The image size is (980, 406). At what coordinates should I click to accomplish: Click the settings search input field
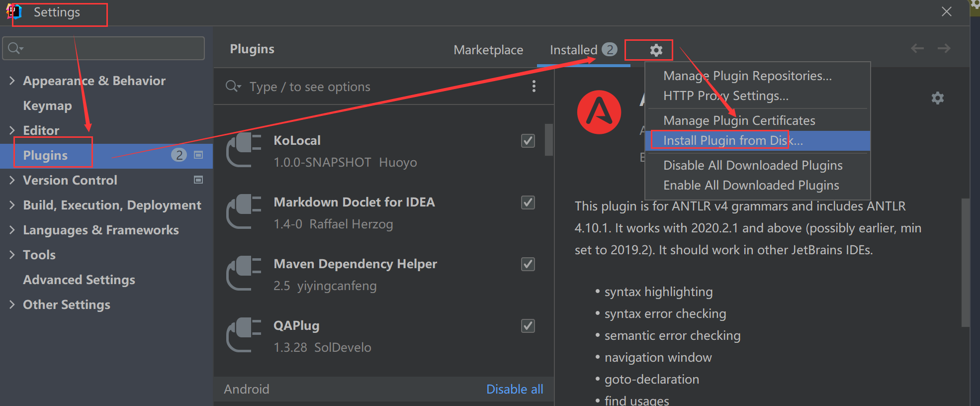coord(103,48)
